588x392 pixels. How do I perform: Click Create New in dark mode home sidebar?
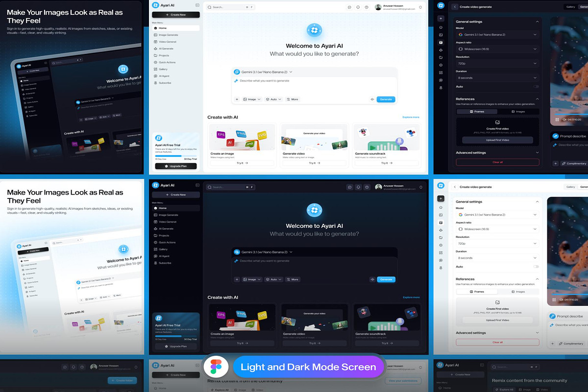176,195
